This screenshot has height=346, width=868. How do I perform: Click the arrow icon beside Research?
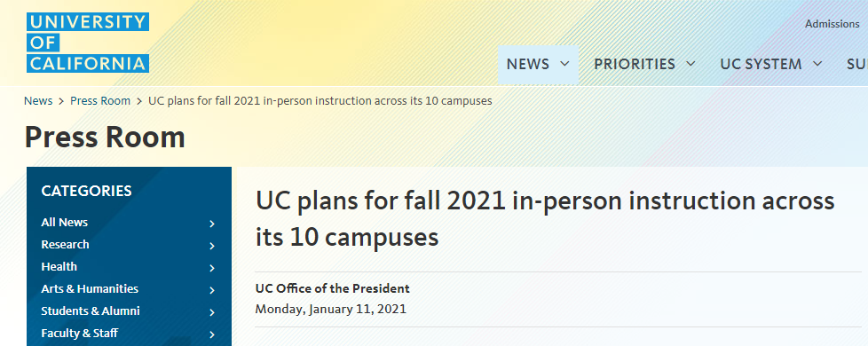pos(212,246)
